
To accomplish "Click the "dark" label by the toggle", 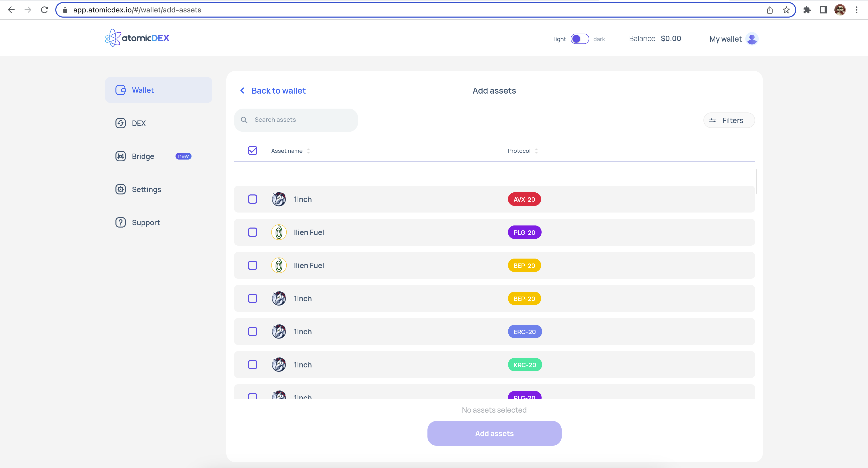I will tap(599, 39).
